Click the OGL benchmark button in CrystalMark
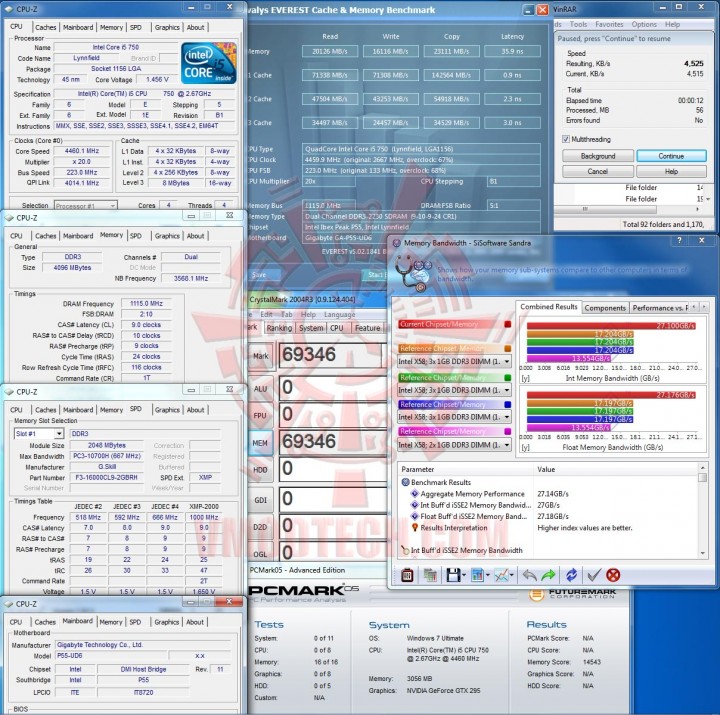The width and height of the screenshot is (720, 715). (260, 553)
